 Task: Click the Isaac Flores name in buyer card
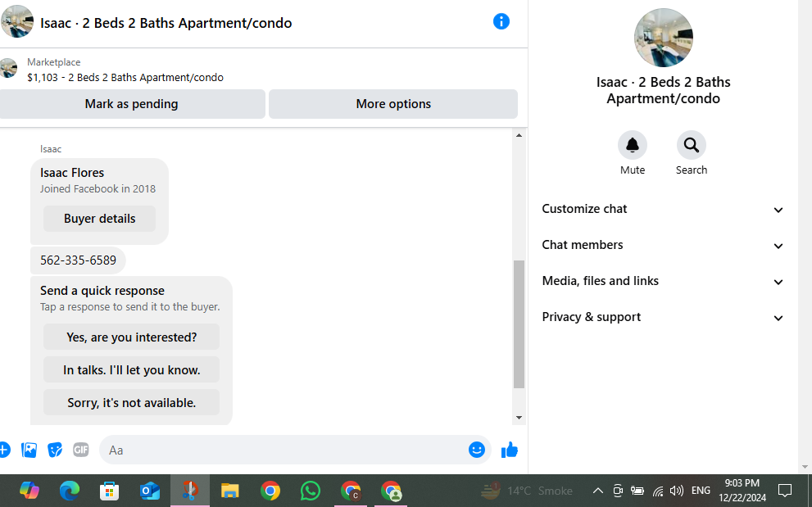coord(72,173)
